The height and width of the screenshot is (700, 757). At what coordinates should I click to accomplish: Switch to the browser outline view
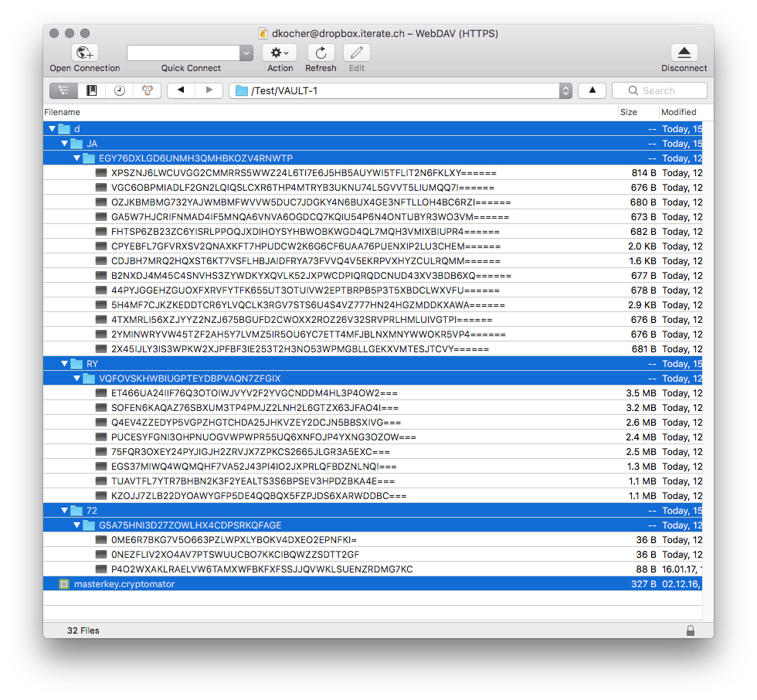[63, 90]
